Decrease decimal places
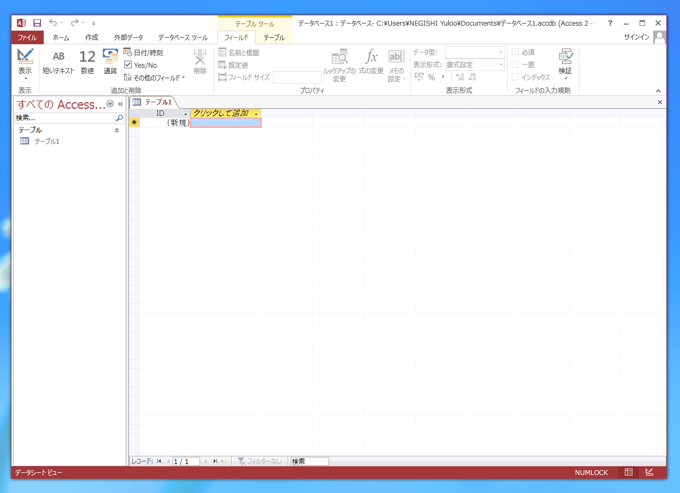The image size is (680, 493). (x=473, y=77)
